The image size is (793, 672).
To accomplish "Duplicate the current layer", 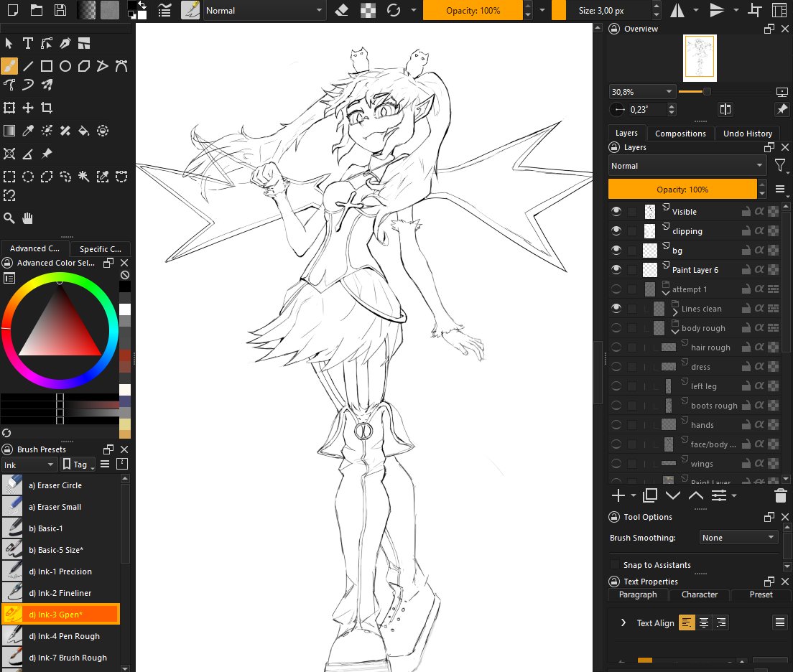I will point(650,495).
